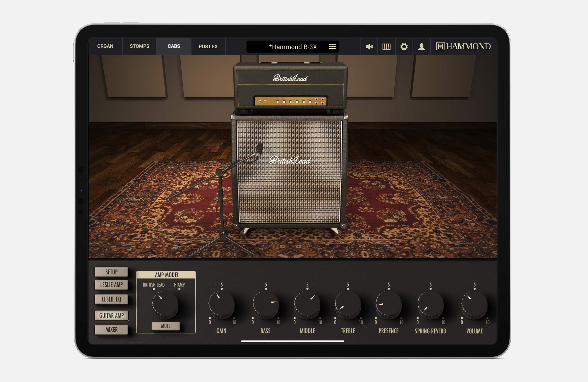The image size is (588, 382).
Task: Click the SPRING REVERB knob
Action: point(430,305)
